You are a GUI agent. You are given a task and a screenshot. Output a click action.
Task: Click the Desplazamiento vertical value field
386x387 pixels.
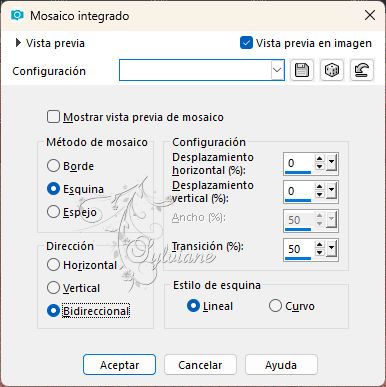[x=299, y=191]
